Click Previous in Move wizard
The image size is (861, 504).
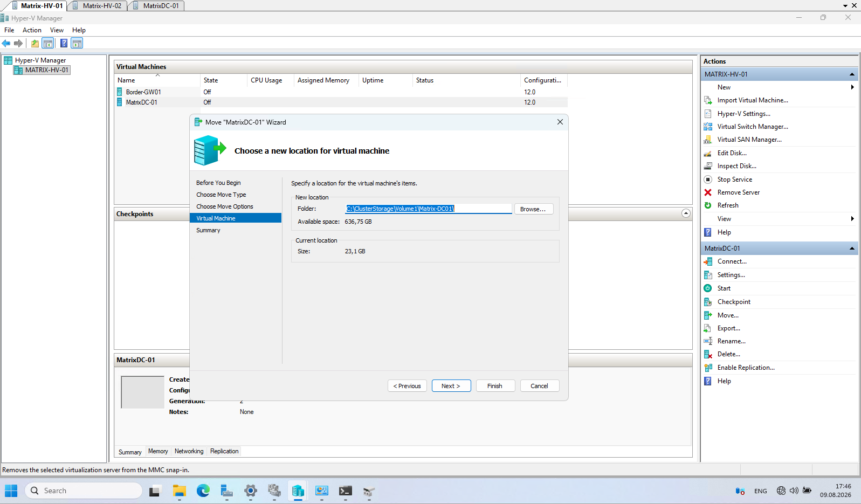407,386
